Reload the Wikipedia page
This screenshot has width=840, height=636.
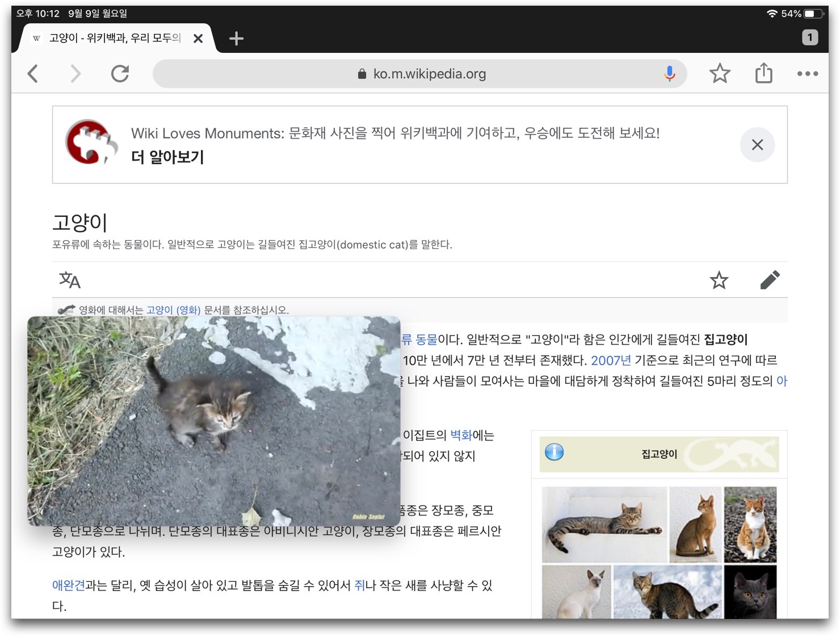[x=120, y=74]
